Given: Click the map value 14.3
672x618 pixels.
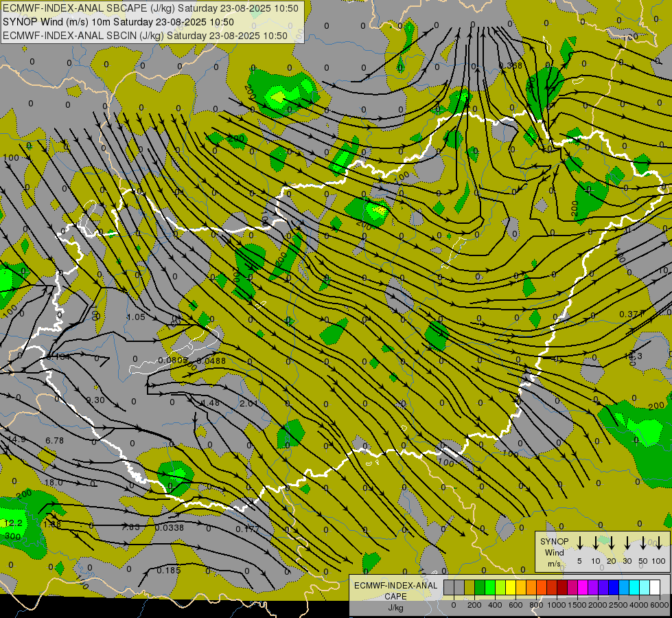Looking at the screenshot, I should [x=633, y=356].
